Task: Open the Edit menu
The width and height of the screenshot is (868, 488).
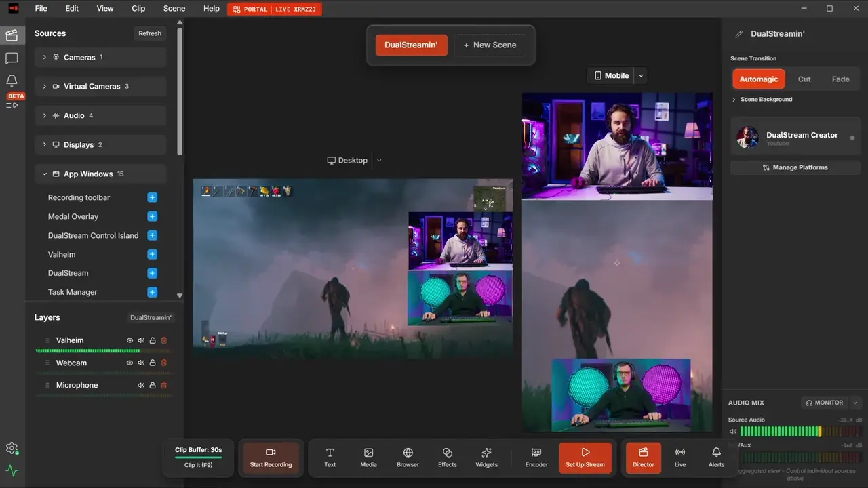Action: (x=72, y=9)
